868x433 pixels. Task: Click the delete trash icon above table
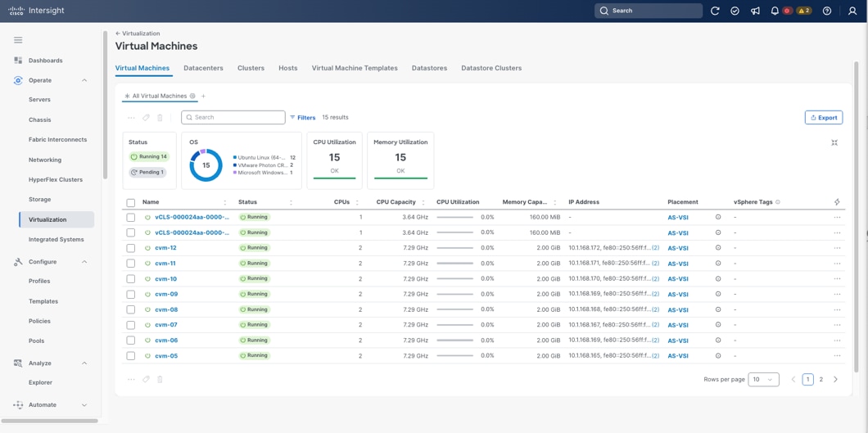[x=160, y=118]
